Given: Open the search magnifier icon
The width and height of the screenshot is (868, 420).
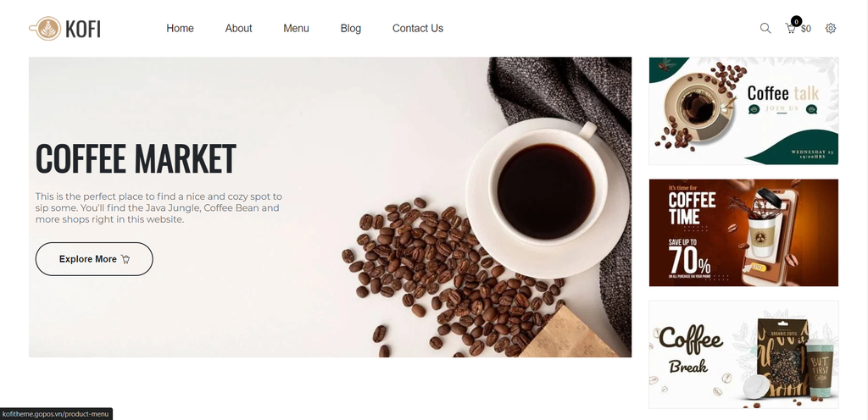Looking at the screenshot, I should 765,28.
